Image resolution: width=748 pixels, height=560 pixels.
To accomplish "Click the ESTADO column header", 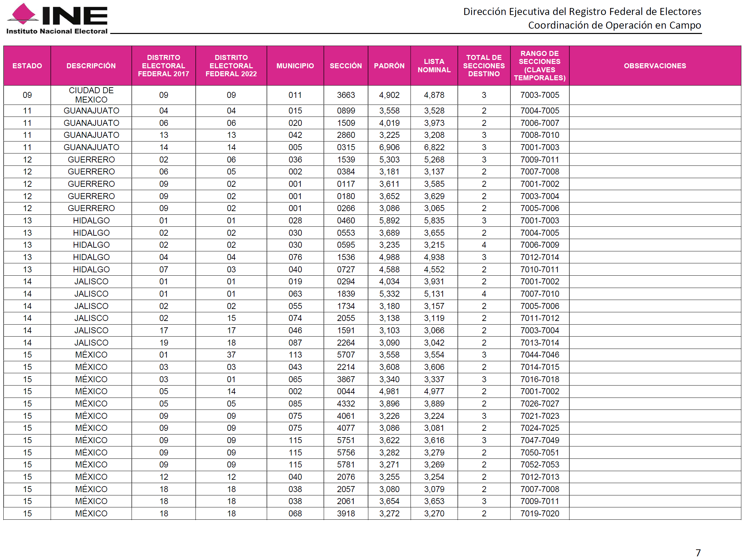I will (27, 66).
